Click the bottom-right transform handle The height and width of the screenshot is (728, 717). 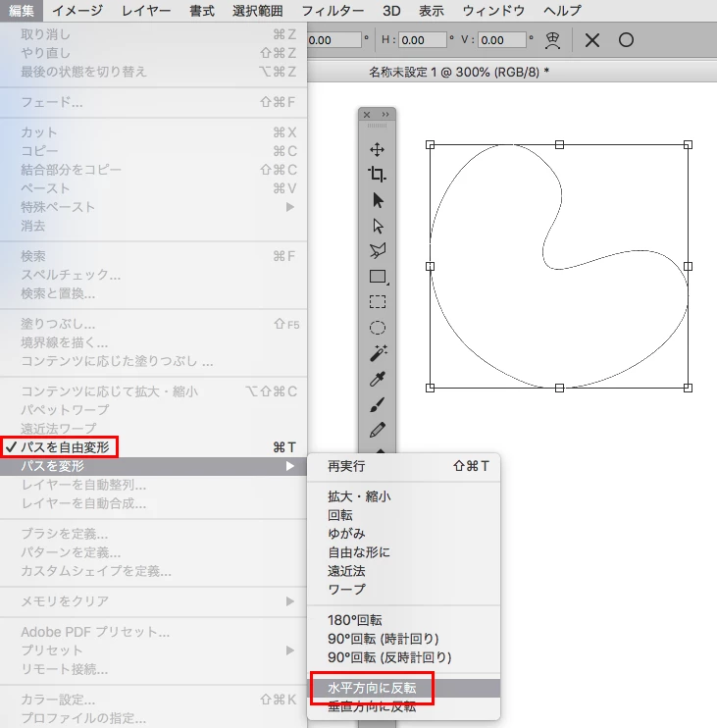pos(688,388)
